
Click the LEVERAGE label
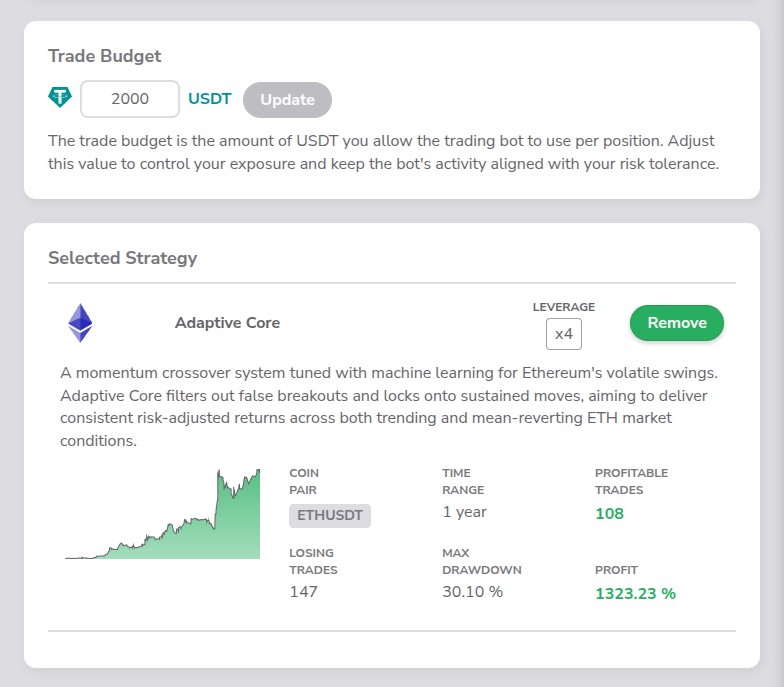click(564, 307)
